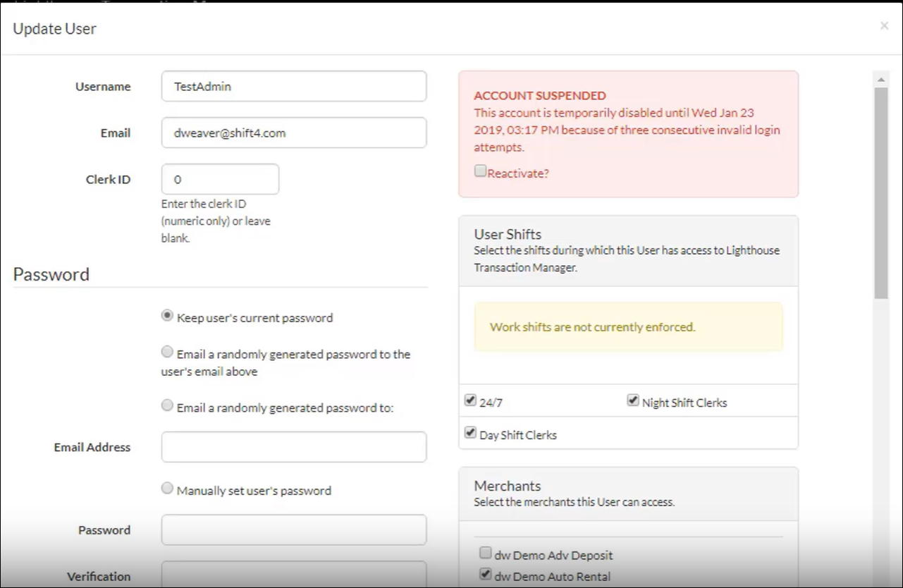This screenshot has width=903, height=588.
Task: Click the Password input field
Action: [293, 529]
